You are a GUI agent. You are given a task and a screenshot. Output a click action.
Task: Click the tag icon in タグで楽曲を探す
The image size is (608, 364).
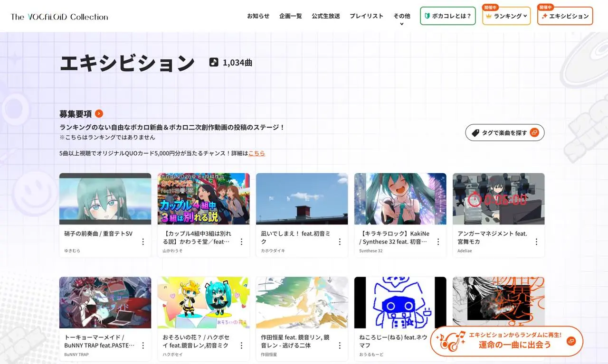pos(475,133)
